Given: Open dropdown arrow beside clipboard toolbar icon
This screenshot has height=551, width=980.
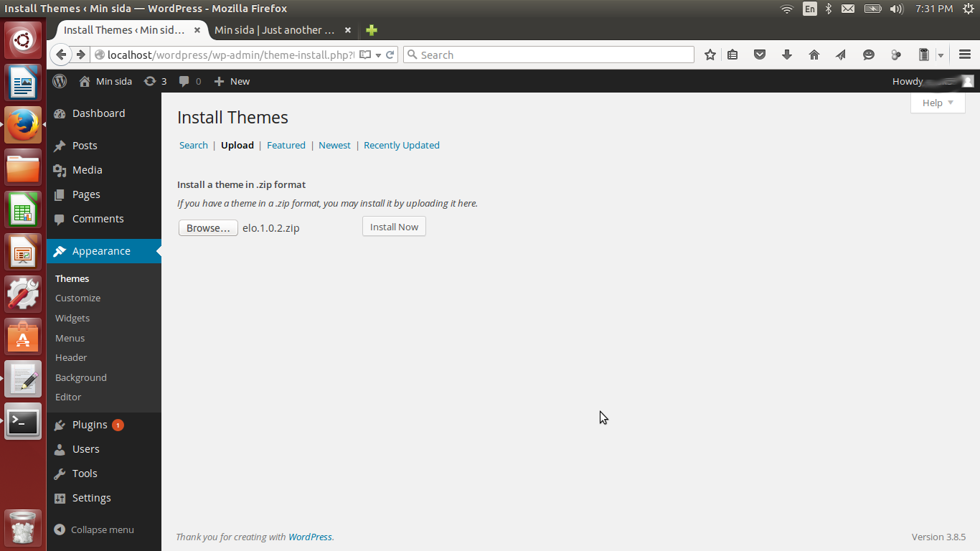Looking at the screenshot, I should tap(940, 55).
